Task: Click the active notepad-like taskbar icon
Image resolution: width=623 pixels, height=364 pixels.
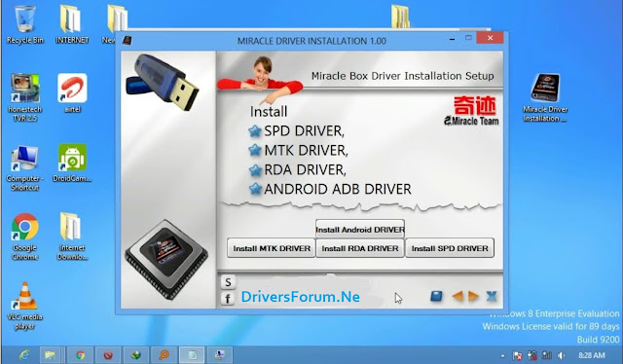Action: point(192,355)
